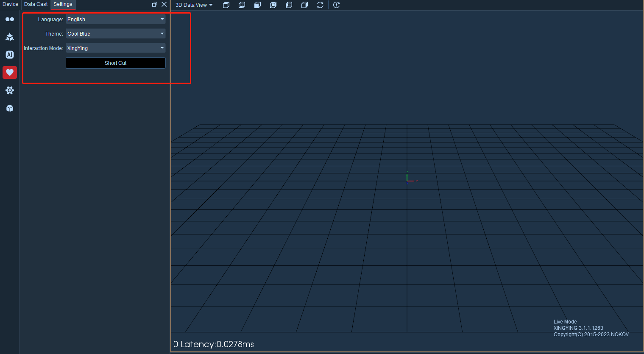
Task: Switch to the Data Cast tab
Action: (x=36, y=4)
